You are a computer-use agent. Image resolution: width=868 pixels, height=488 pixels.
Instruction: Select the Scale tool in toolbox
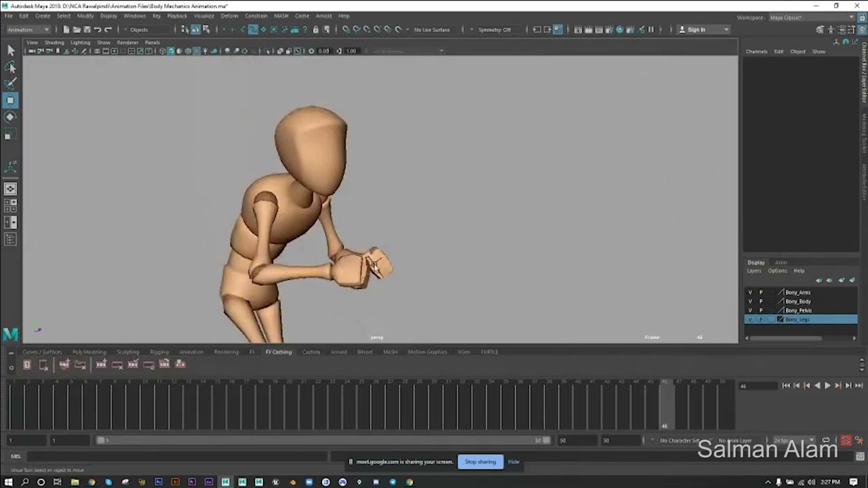(10, 135)
